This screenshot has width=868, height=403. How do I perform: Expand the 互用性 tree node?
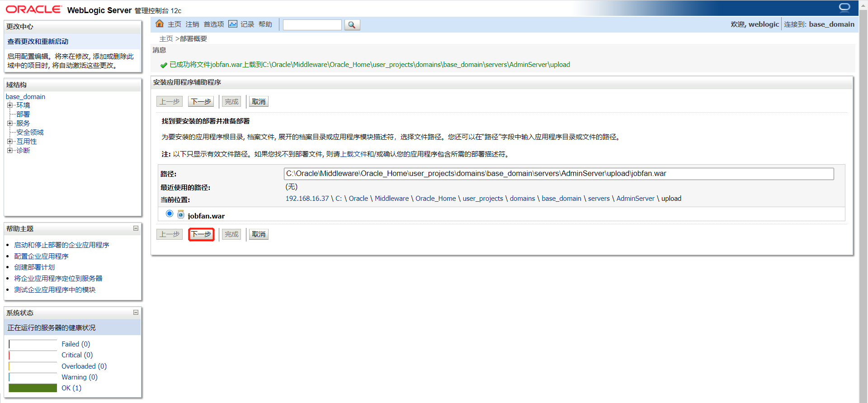click(9, 141)
